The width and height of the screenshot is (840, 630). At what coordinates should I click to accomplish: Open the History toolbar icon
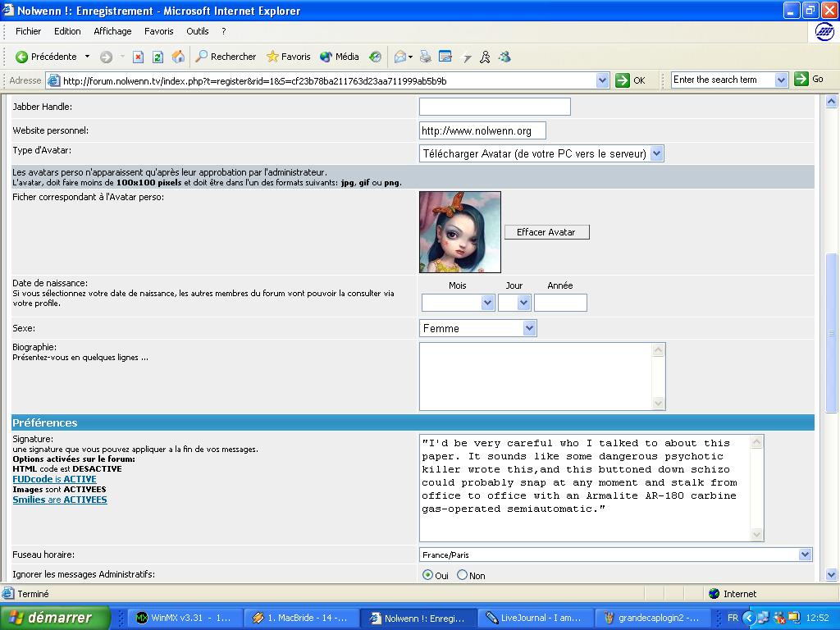(x=375, y=57)
